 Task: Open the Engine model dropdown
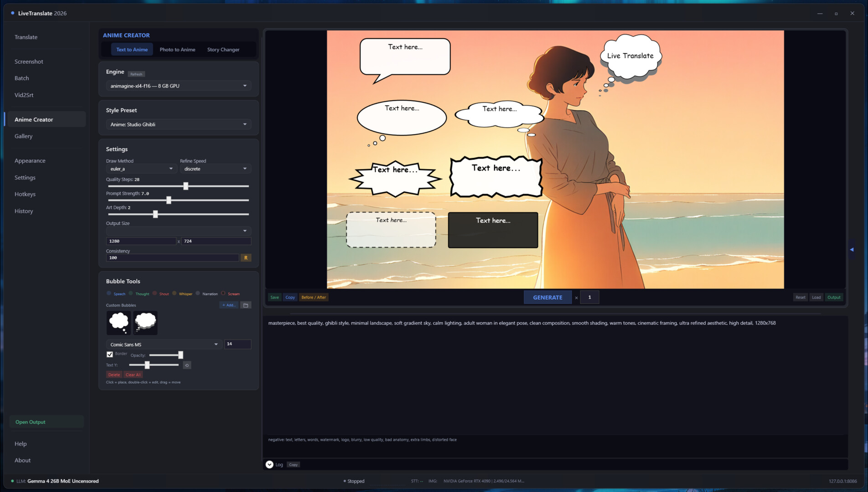[178, 86]
